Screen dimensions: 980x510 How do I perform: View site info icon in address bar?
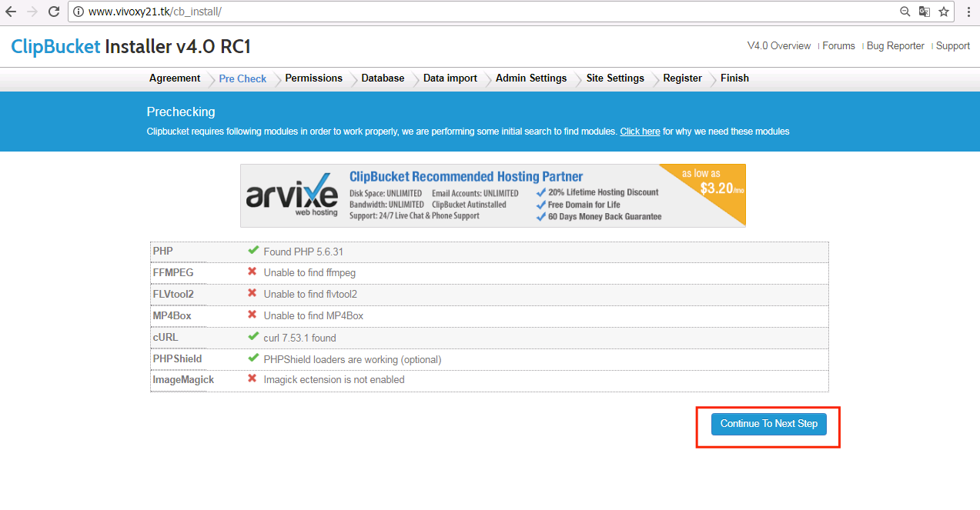pyautogui.click(x=79, y=12)
